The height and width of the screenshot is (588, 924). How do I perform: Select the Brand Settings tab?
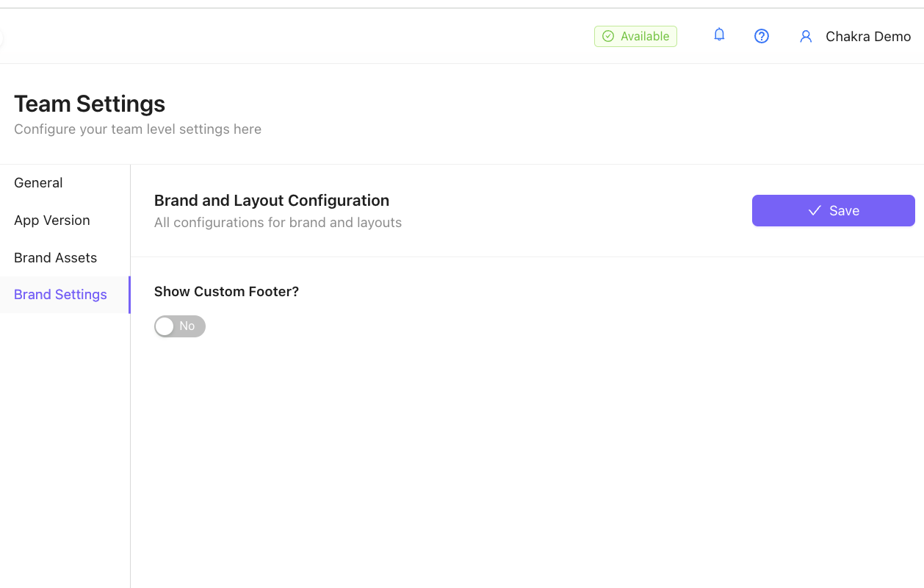(x=65, y=295)
